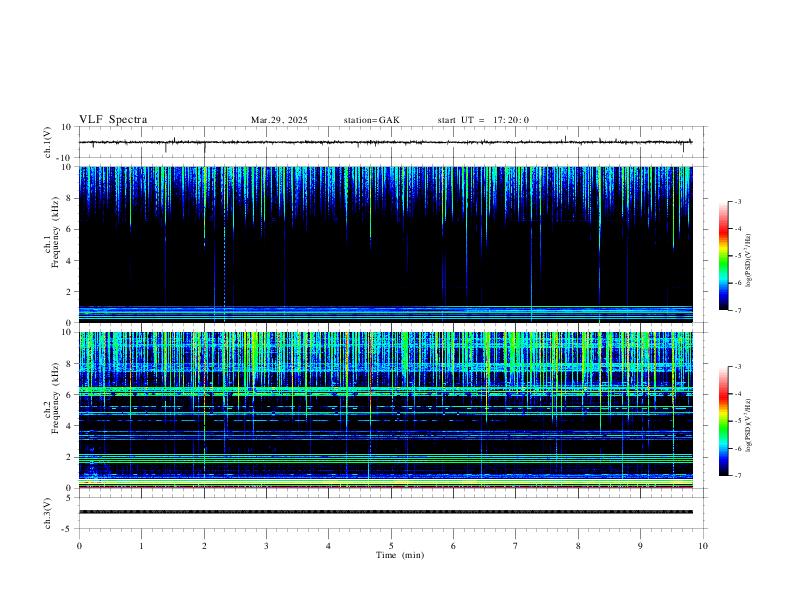
Task: Click the '-7' tick on ch.1 colorbar
Action: click(x=737, y=310)
